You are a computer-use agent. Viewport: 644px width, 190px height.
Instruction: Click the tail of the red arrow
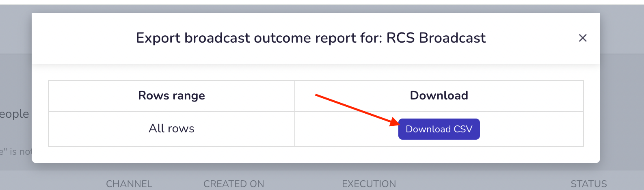(317, 95)
